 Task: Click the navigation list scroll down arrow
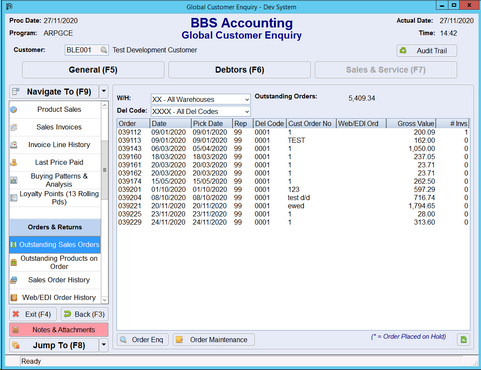pyautogui.click(x=104, y=300)
